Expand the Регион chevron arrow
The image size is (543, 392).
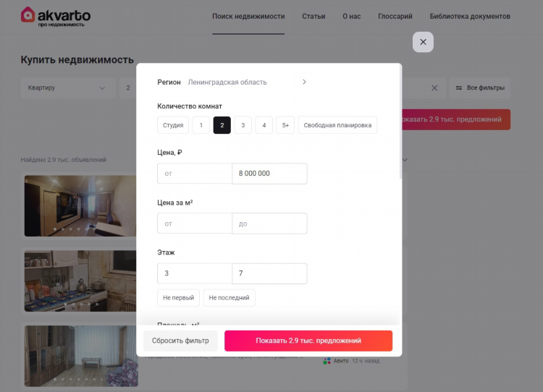coord(304,82)
